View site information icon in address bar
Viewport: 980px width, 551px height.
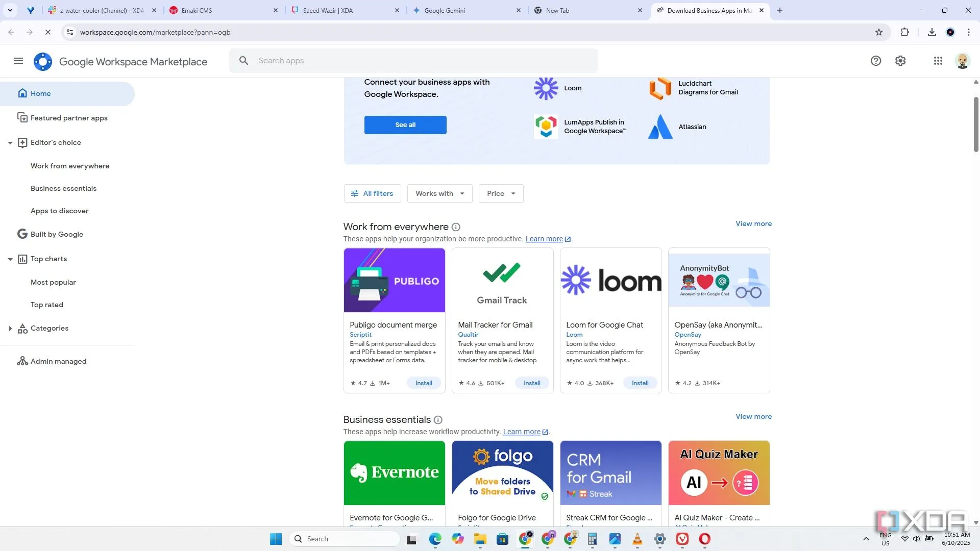pos(70,32)
